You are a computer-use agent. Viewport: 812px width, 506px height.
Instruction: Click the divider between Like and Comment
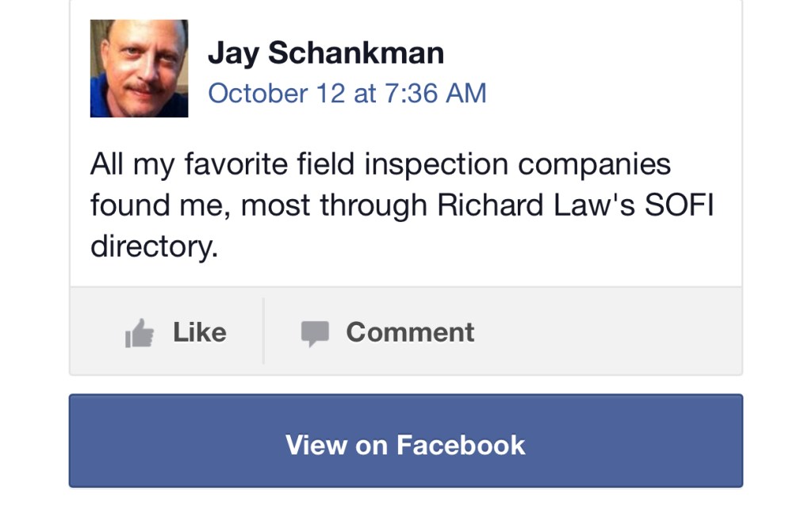(x=263, y=332)
